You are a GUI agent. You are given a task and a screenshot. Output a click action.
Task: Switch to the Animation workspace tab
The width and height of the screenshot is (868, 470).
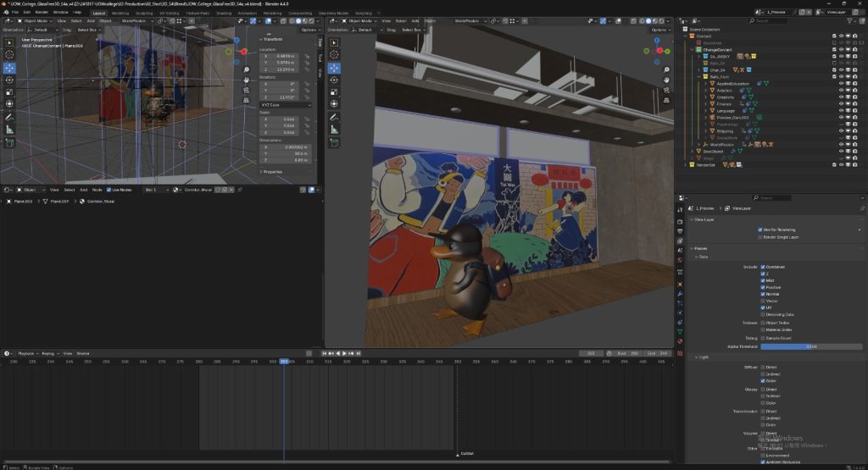[x=247, y=13]
